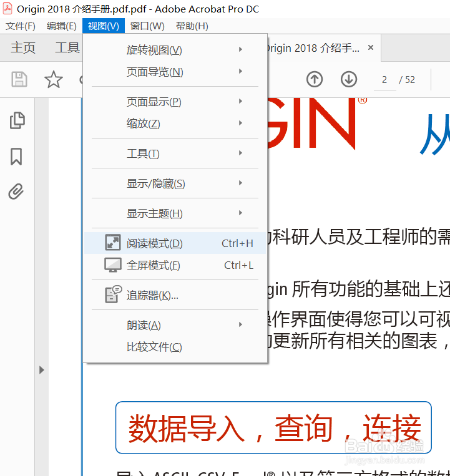Switch to the 主页 tab

coord(23,48)
